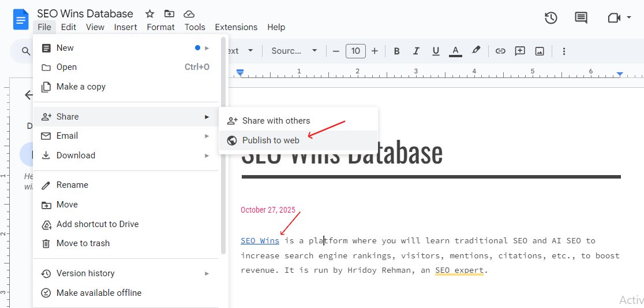Select Publish to web
Image resolution: width=644 pixels, height=308 pixels.
pyautogui.click(x=298, y=140)
